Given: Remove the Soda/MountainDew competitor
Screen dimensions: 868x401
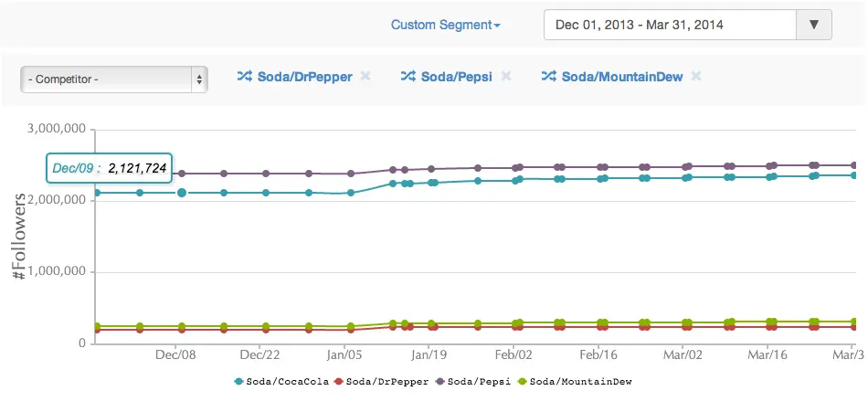Looking at the screenshot, I should point(696,77).
